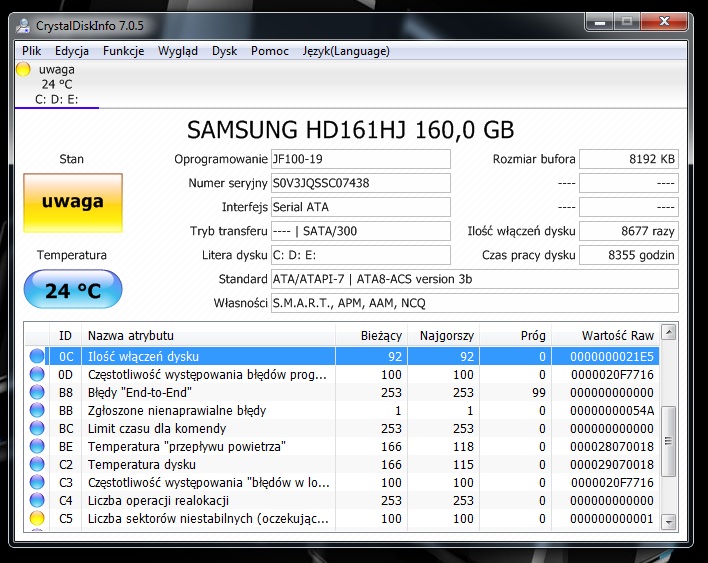
Task: Click the Własności field S.M.A.R.T., APM, AAM, NCQ
Action: [x=475, y=303]
